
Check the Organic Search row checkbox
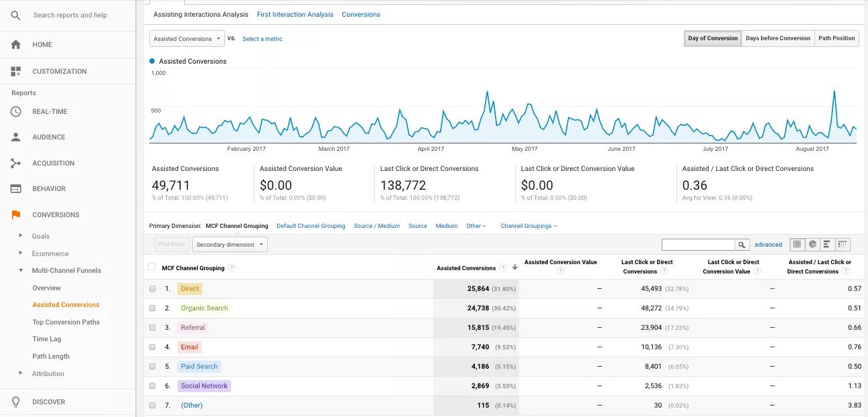(152, 308)
